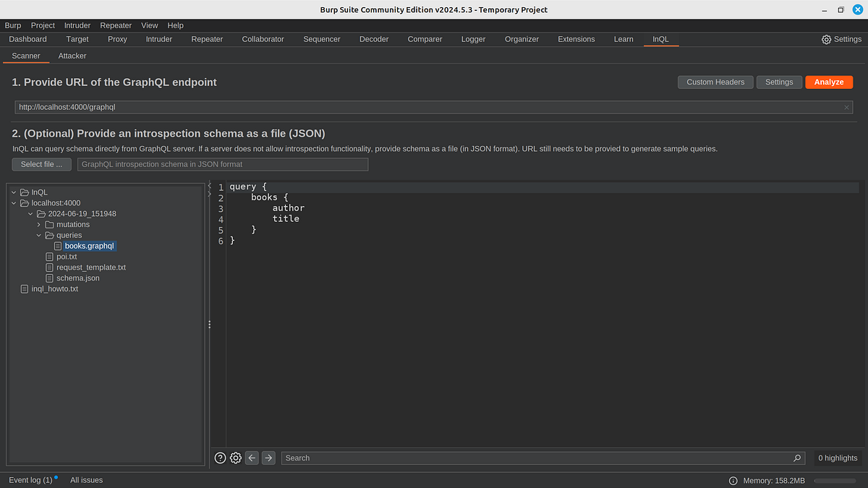
Task: Collapse the InQL tree node
Action: (14, 192)
